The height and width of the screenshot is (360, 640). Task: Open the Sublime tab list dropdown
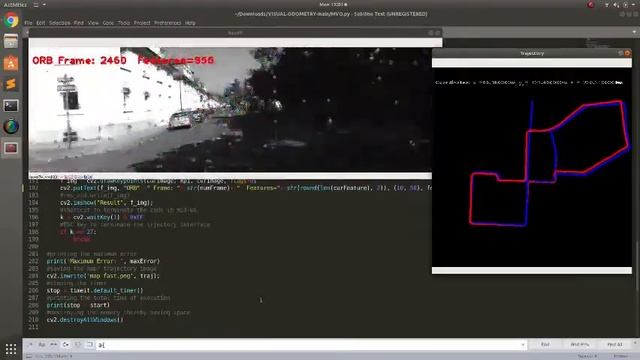pos(634,32)
